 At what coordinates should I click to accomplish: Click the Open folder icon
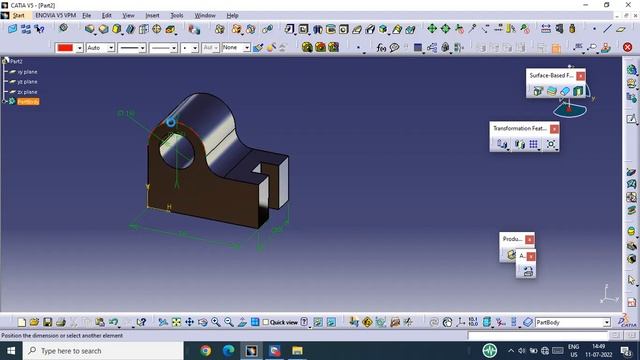(x=34, y=322)
